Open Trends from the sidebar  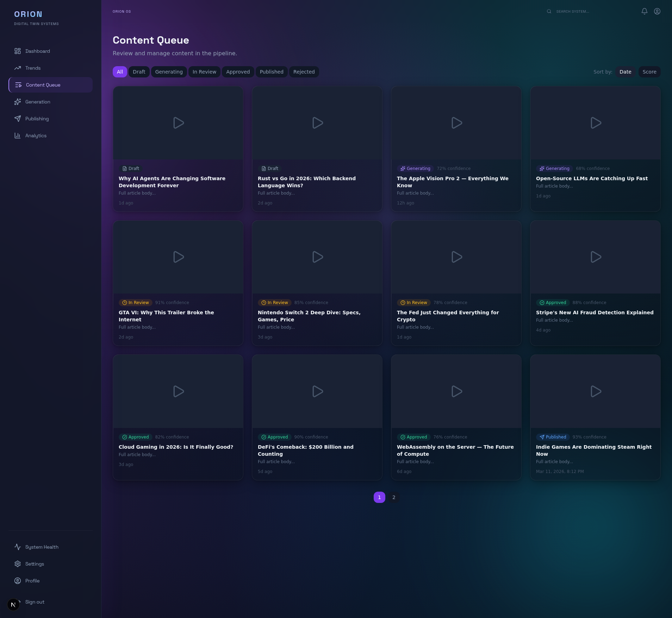coord(33,68)
